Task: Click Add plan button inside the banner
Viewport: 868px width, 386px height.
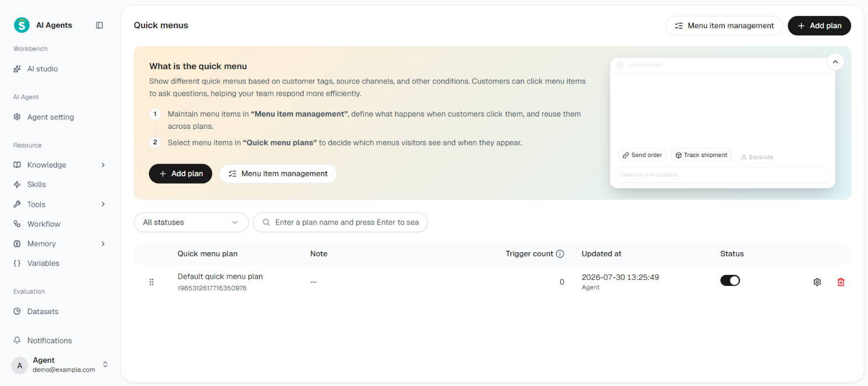Action: coord(180,174)
